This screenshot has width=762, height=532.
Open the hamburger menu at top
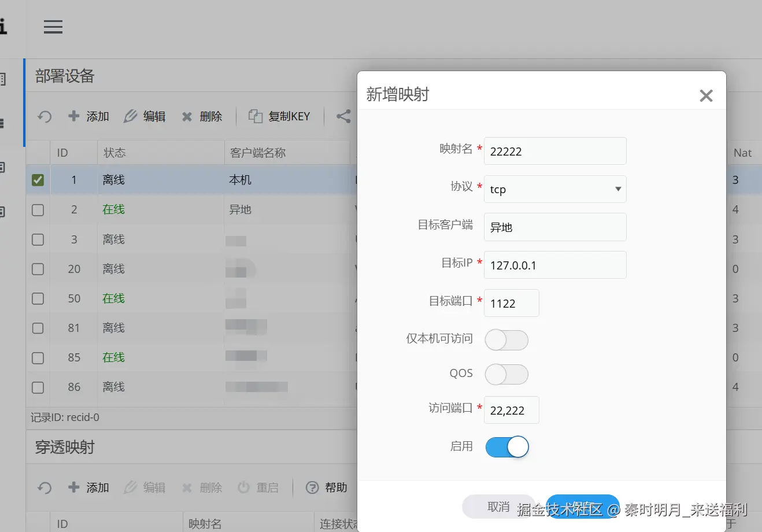point(53,27)
